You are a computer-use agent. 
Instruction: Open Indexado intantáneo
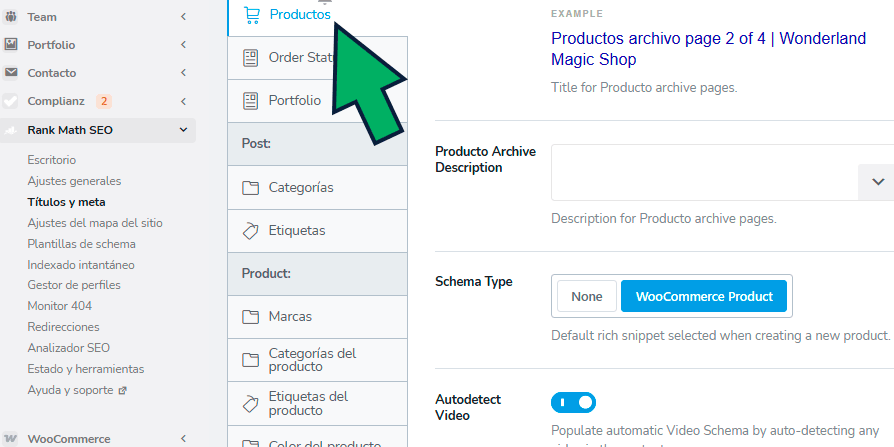click(x=81, y=265)
